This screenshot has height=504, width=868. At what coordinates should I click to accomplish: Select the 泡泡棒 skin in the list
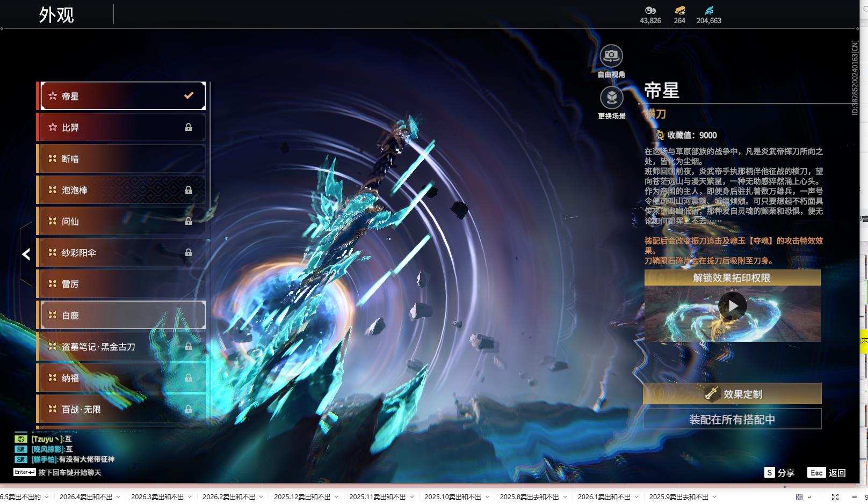(123, 190)
